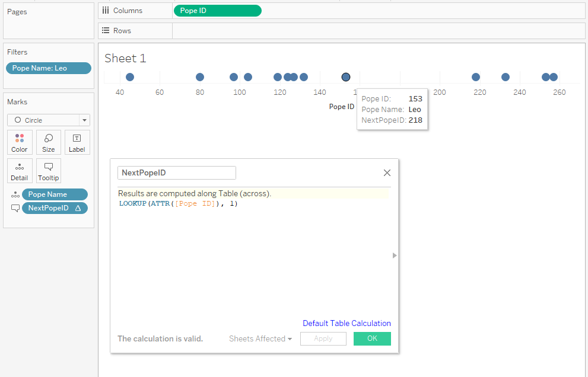Expand the function list side arrow
Image resolution: width=588 pixels, height=377 pixels.
click(x=395, y=255)
